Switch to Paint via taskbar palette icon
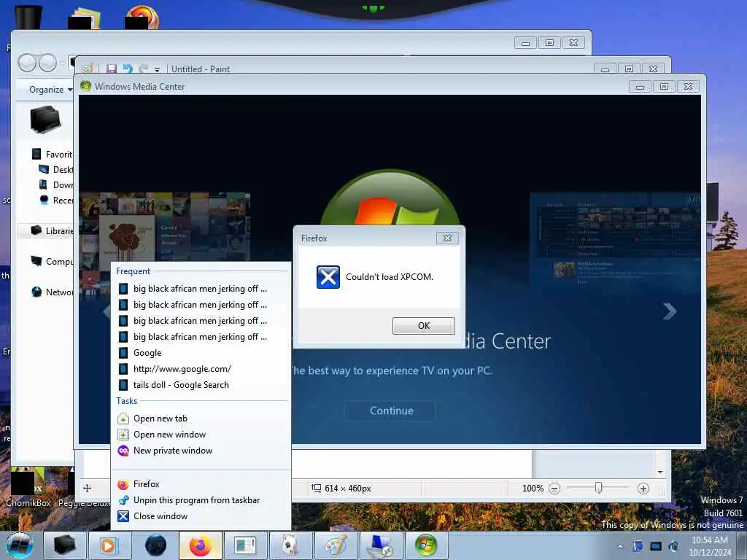The image size is (747, 560). pyautogui.click(x=336, y=545)
